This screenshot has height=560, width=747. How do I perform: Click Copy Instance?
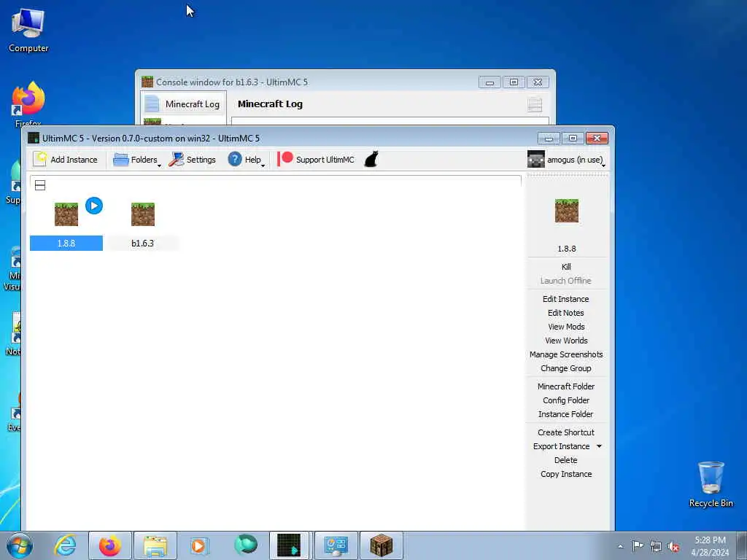tap(566, 474)
